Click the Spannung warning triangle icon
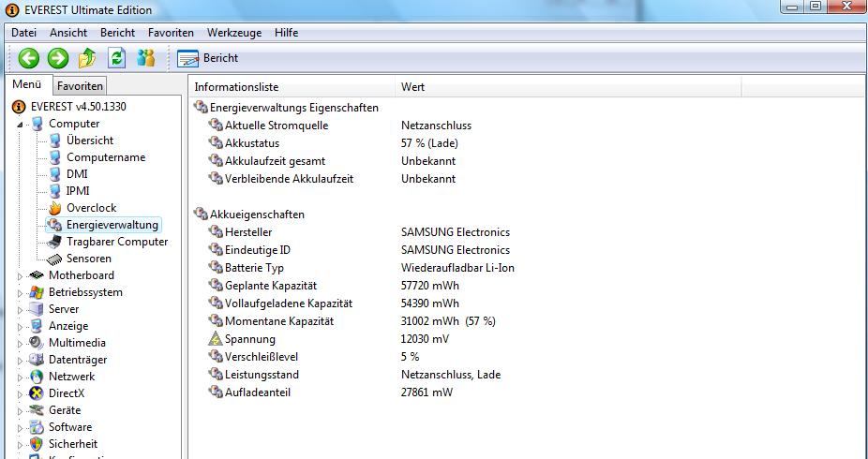Viewport: 868px width, 459px height. [216, 338]
